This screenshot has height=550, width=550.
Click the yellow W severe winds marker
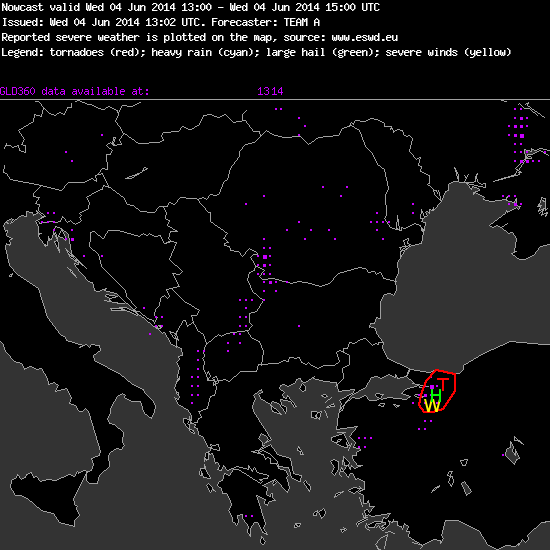pos(432,406)
